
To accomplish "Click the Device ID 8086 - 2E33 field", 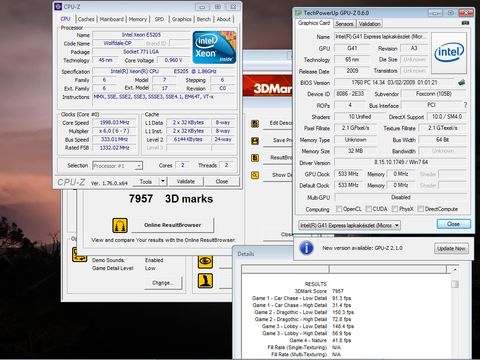I will coord(350,94).
